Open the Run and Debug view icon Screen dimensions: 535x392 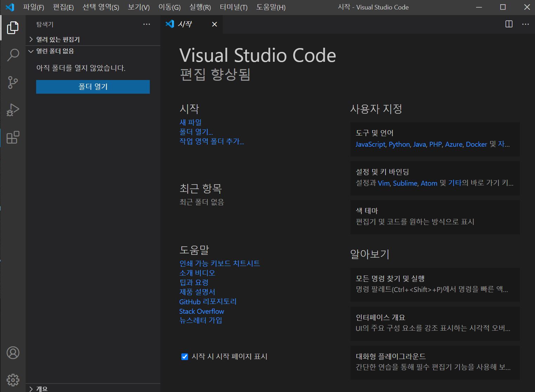[x=13, y=110]
